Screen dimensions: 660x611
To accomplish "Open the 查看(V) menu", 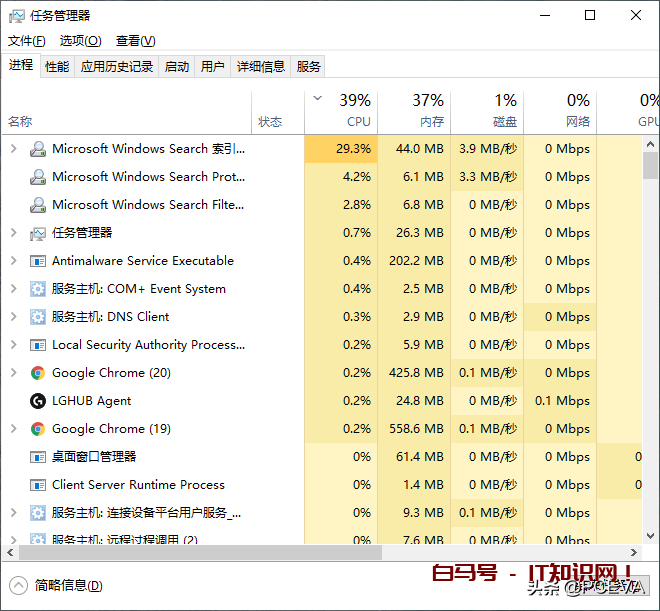I will (135, 41).
